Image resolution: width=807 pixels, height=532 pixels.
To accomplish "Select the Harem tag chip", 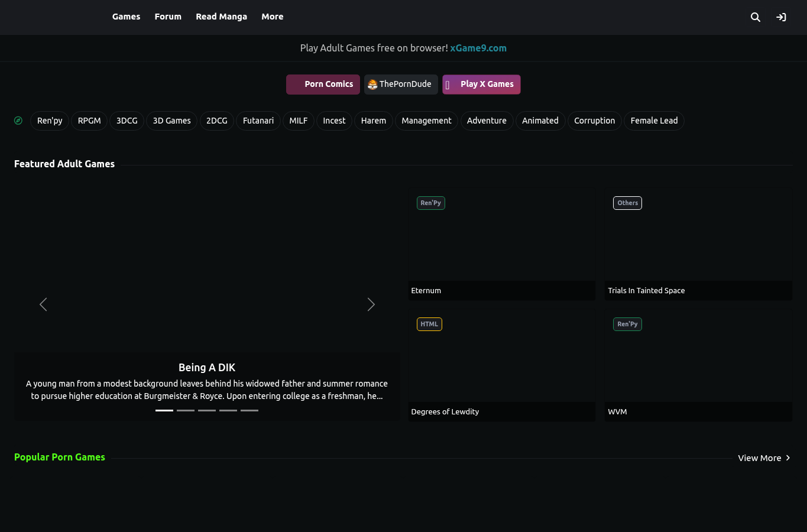I will click(374, 121).
